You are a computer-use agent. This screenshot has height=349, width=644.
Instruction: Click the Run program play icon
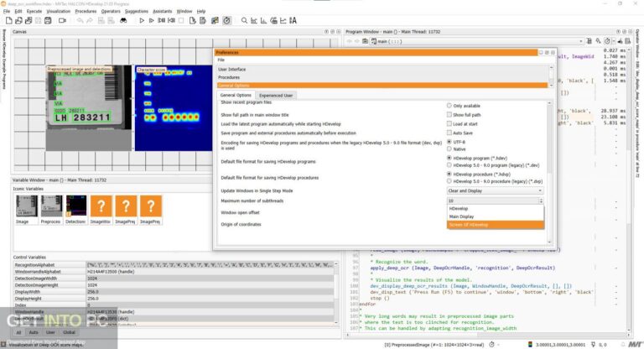(142, 20)
